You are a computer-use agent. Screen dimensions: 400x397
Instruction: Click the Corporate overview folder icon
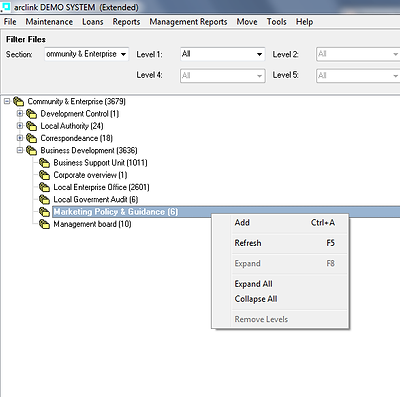pos(44,175)
